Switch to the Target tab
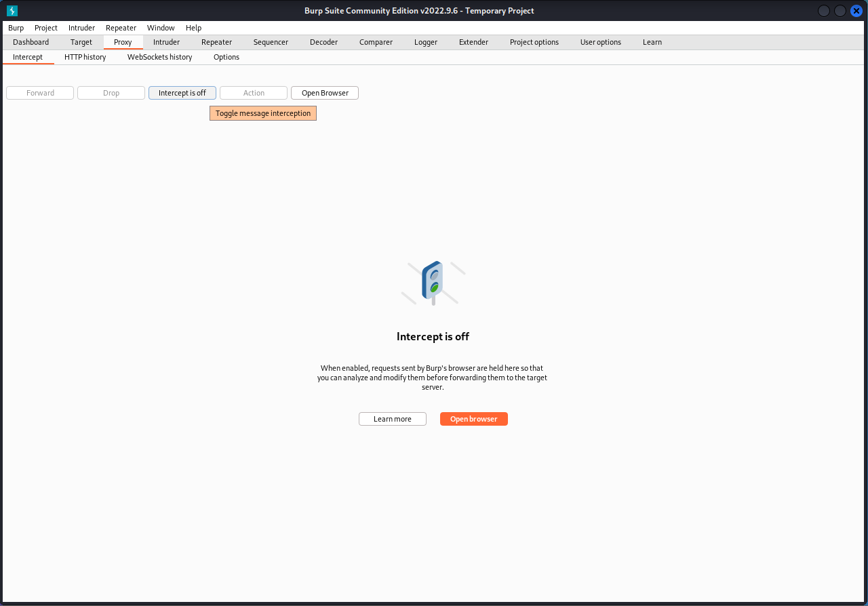Image resolution: width=868 pixels, height=606 pixels. tap(81, 42)
